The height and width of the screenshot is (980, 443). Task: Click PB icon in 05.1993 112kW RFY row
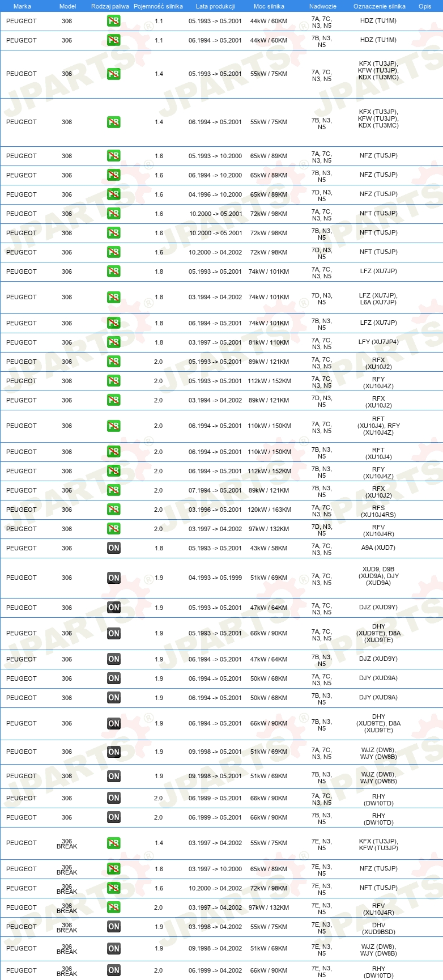pyautogui.click(x=114, y=381)
